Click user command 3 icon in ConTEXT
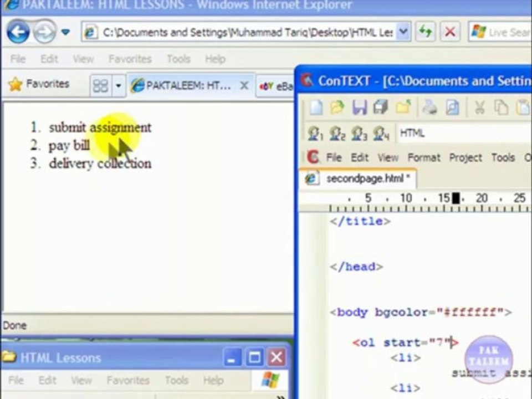The image size is (532, 399). pyautogui.click(x=359, y=134)
